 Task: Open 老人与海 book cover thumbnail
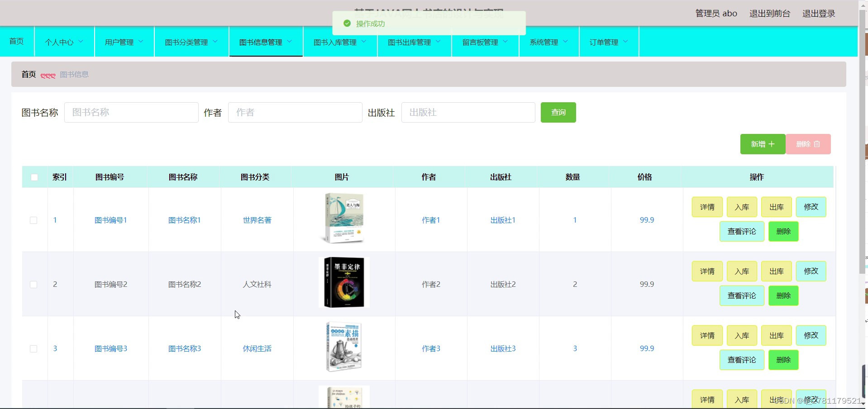344,218
